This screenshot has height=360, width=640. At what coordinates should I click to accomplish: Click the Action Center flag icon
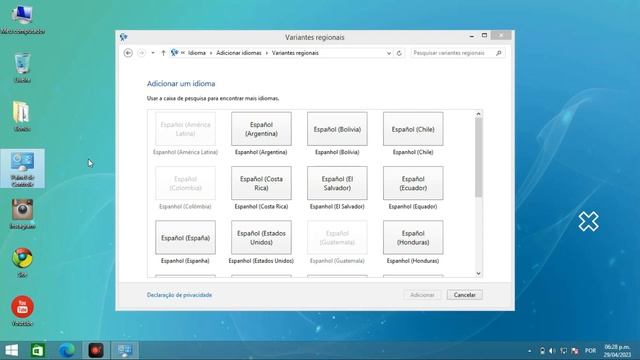coord(575,351)
